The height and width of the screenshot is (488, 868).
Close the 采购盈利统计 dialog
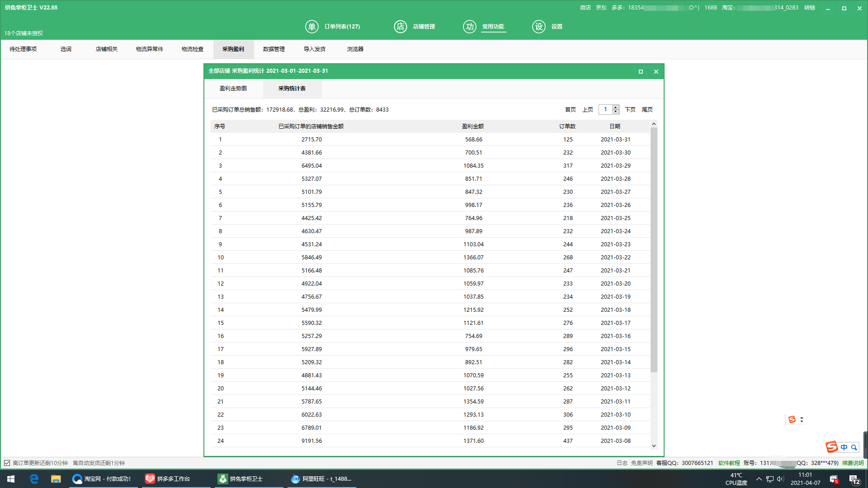[x=656, y=71]
